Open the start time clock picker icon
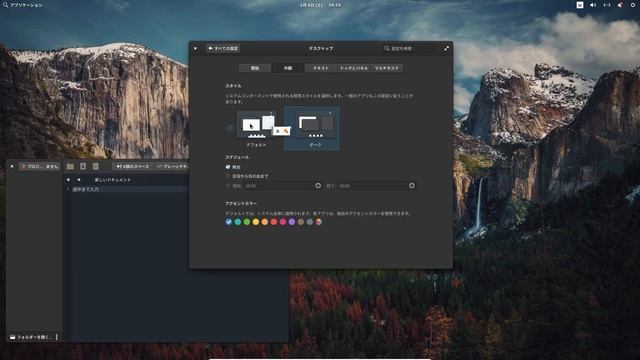Image resolution: width=640 pixels, height=360 pixels. pos(318,186)
